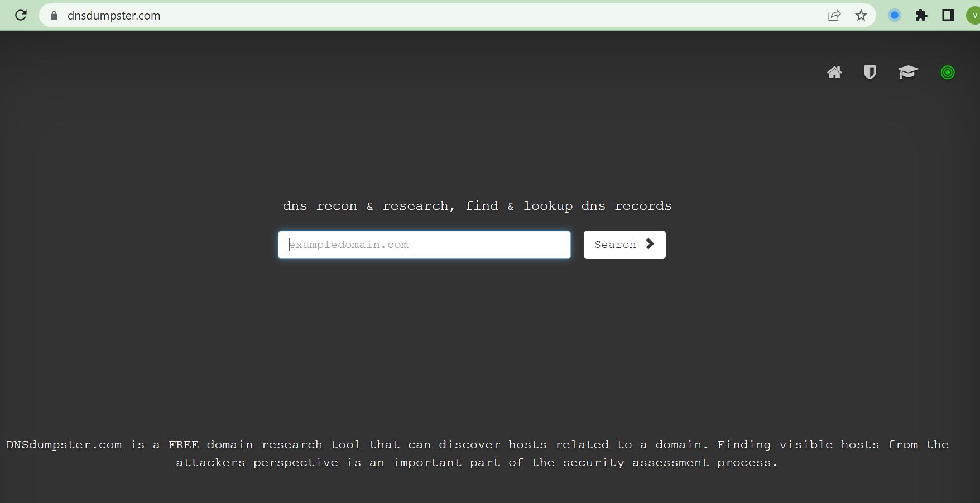Select the dnsdumpster.com URL in address bar
Screen dimensions: 980x503
(114, 16)
